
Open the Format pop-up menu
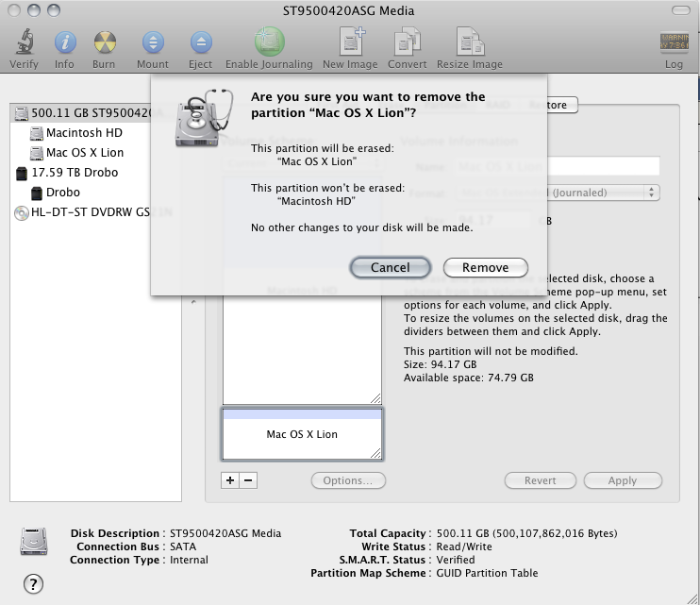tap(557, 193)
